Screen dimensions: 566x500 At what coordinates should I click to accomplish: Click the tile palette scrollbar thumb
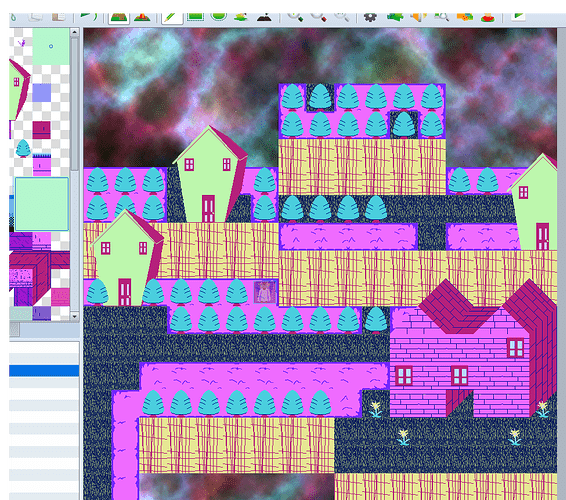pyautogui.click(x=74, y=103)
